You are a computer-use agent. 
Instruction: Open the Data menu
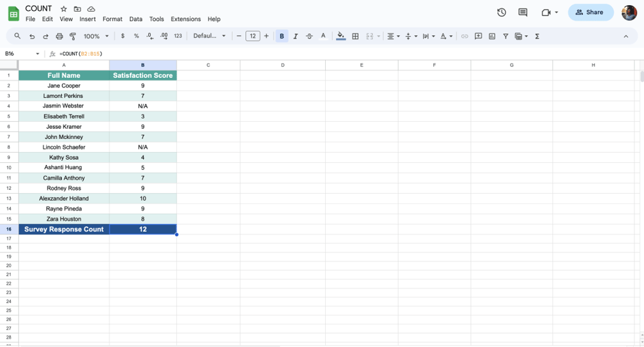point(136,19)
